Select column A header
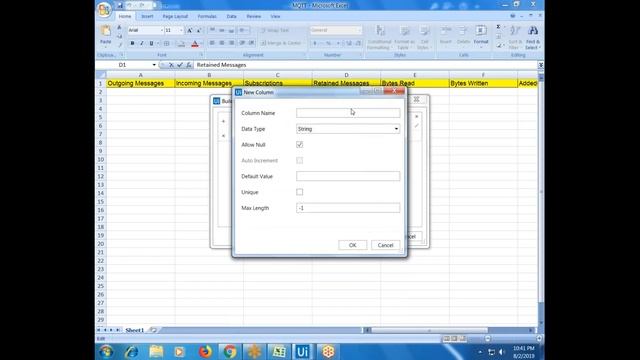Screen dimensions: 640x360 click(140, 75)
